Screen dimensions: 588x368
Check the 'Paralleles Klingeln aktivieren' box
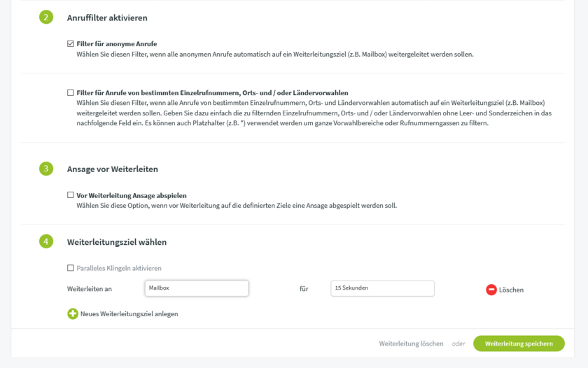click(x=71, y=268)
